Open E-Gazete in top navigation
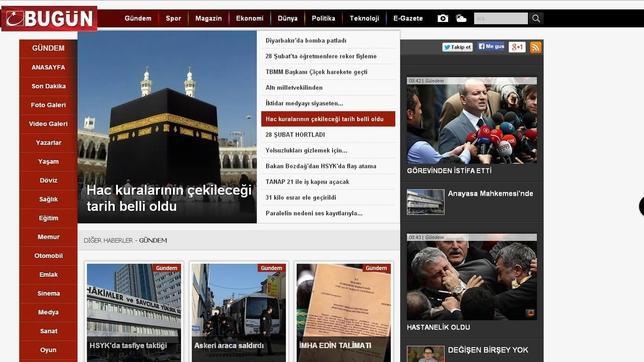The width and height of the screenshot is (644, 362). [408, 18]
